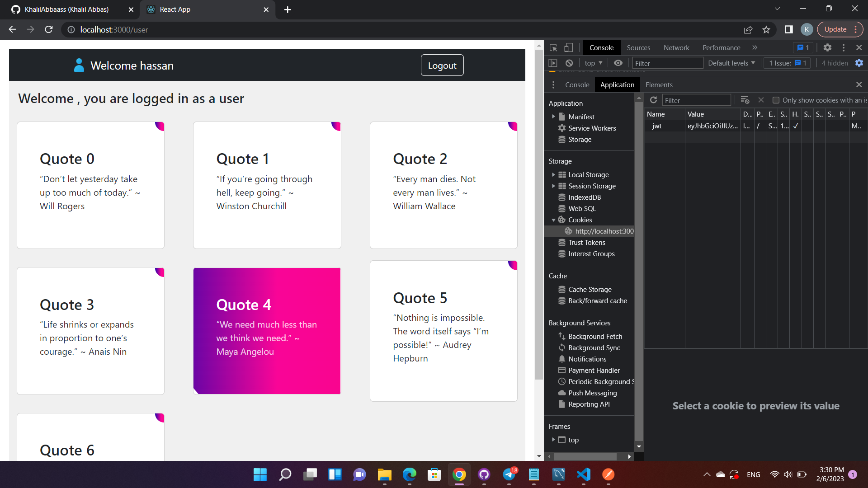The width and height of the screenshot is (868, 488).
Task: Switch to the Network tab
Action: click(x=676, y=47)
